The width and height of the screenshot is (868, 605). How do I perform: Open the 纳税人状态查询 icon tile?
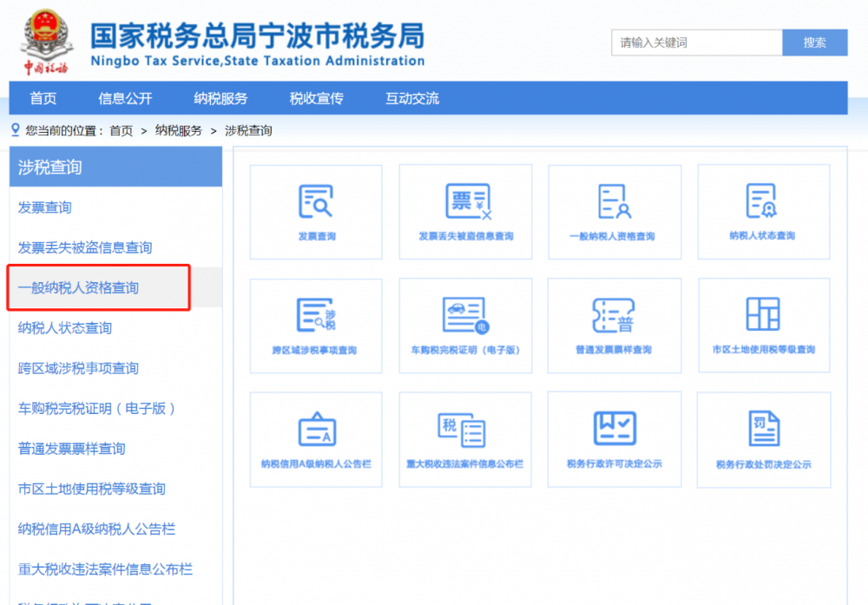(x=764, y=211)
